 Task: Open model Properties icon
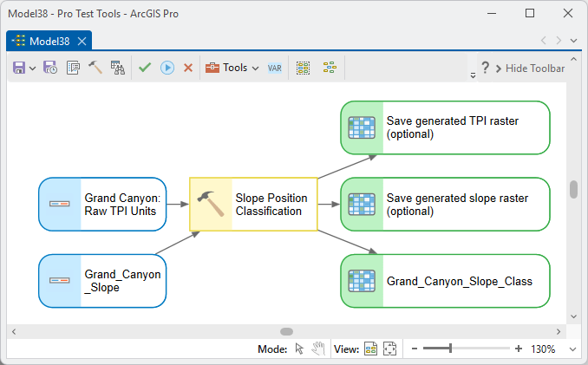(x=73, y=68)
